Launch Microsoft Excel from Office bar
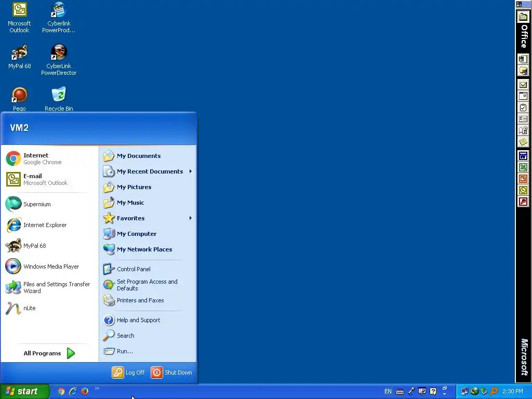This screenshot has width=532, height=399. [523, 167]
